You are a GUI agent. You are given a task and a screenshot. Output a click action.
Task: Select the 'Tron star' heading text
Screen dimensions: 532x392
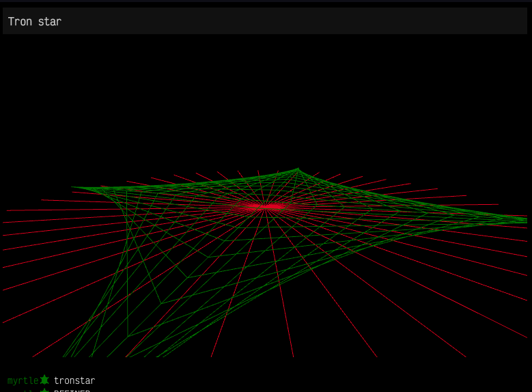pos(35,22)
